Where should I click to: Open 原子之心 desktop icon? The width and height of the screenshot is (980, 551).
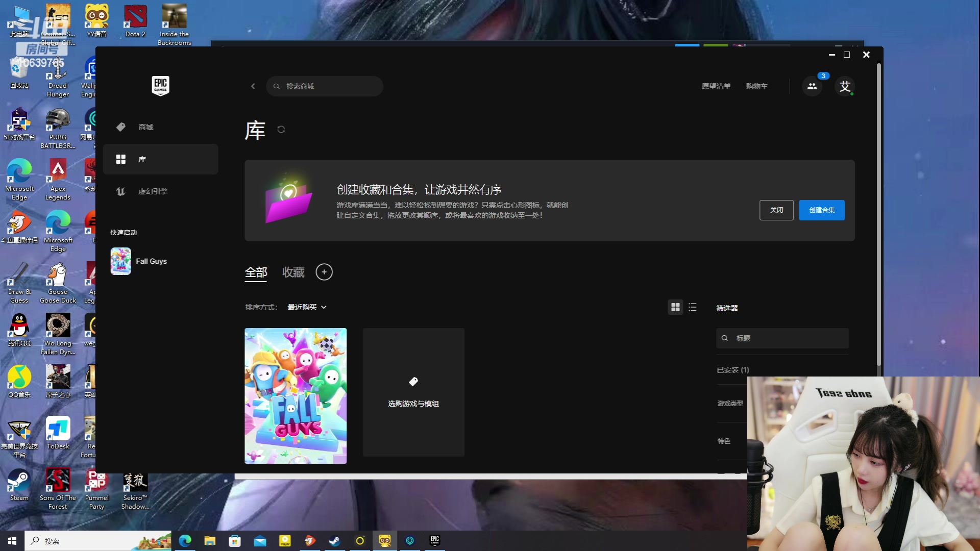click(x=58, y=382)
